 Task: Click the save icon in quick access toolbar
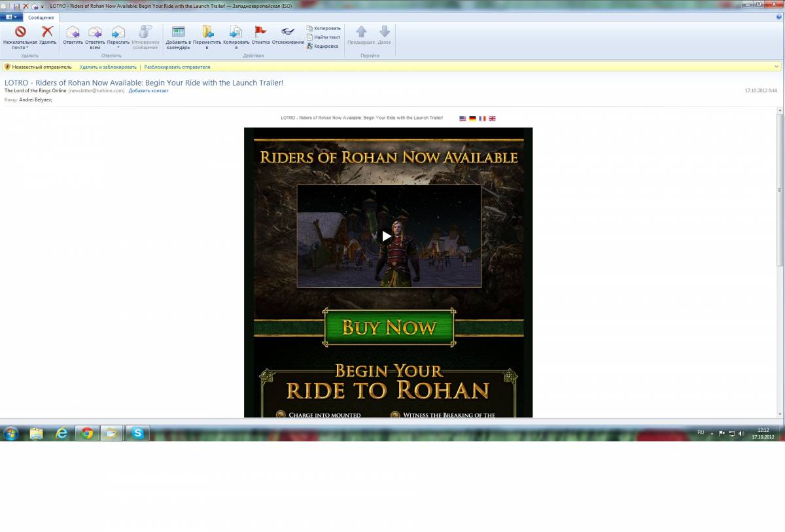point(17,5)
